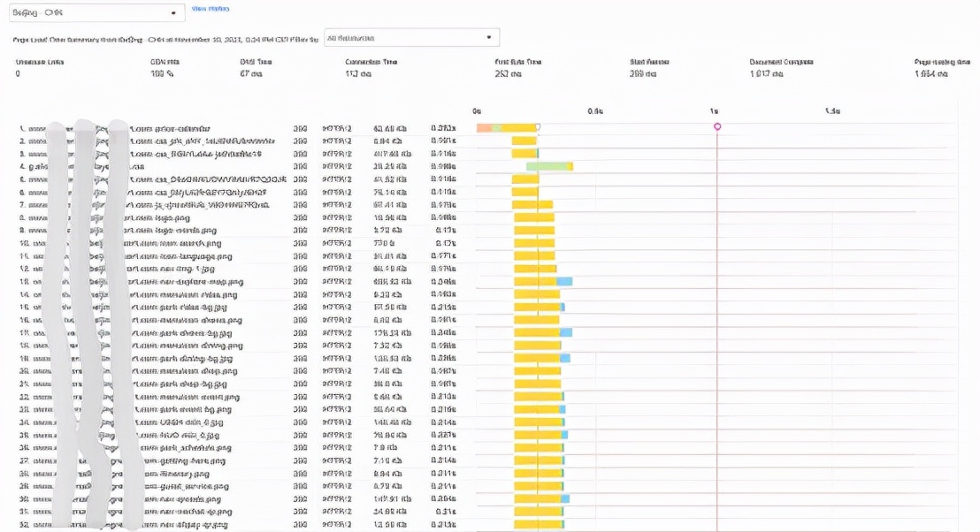
Task: Click the CDN Hits metric value
Action: point(162,74)
